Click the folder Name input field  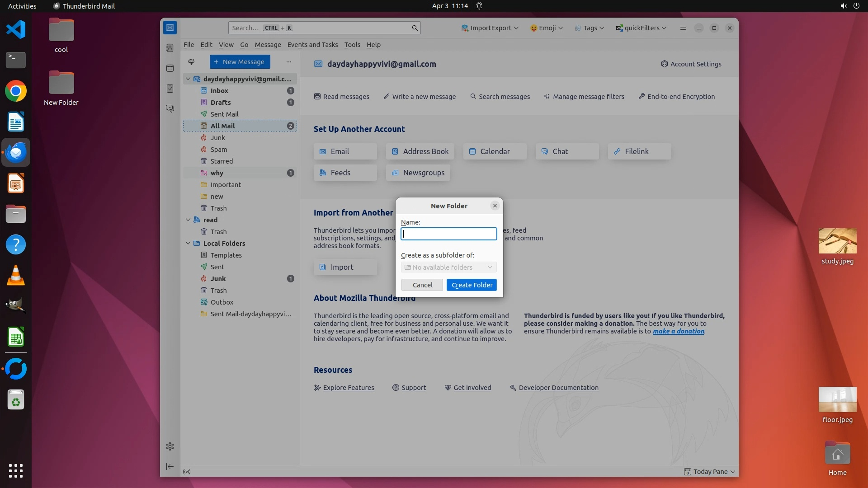448,234
